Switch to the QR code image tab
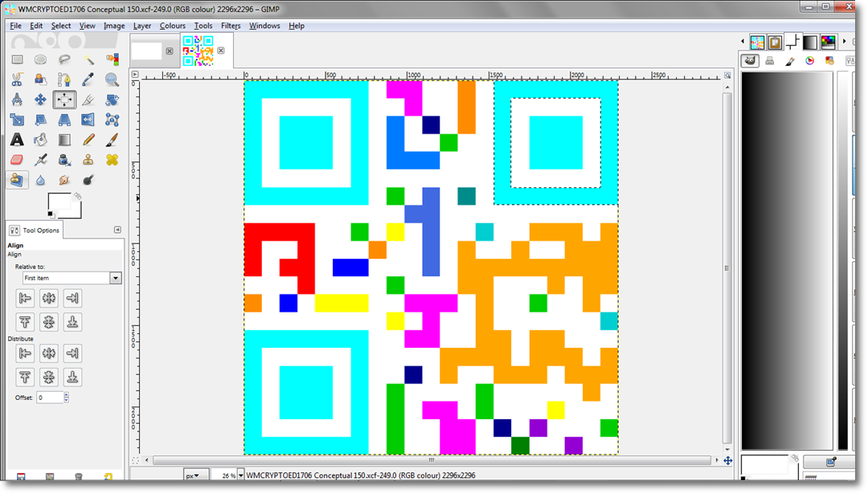 (199, 51)
